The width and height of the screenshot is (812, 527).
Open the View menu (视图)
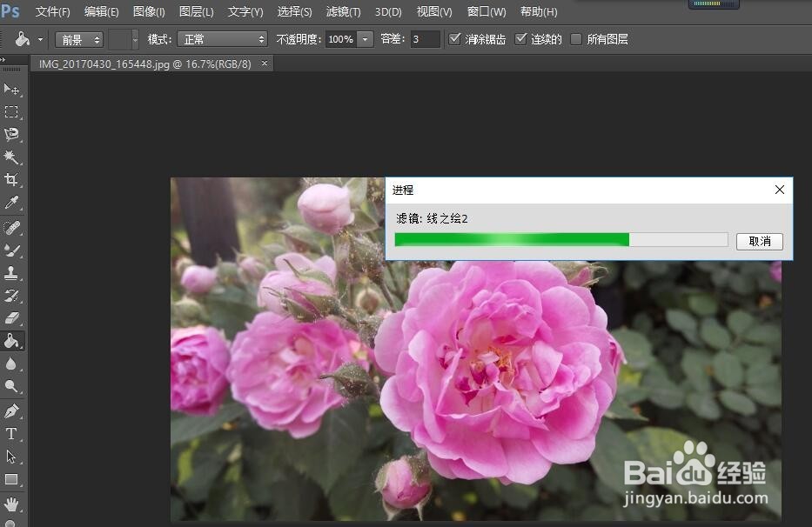[x=434, y=11]
